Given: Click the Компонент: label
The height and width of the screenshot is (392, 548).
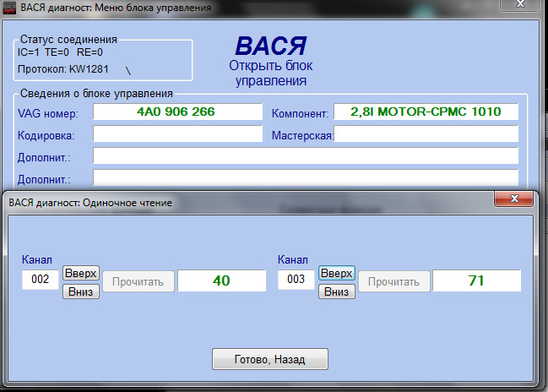Looking at the screenshot, I should coord(301,114).
